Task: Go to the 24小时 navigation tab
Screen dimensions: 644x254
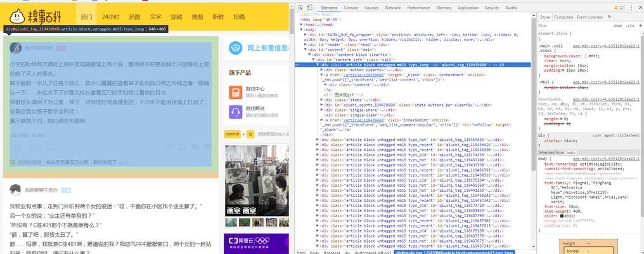Action: 110,17
